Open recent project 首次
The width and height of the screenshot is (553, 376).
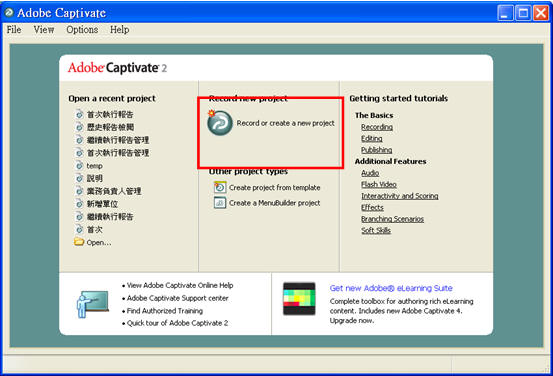[95, 229]
